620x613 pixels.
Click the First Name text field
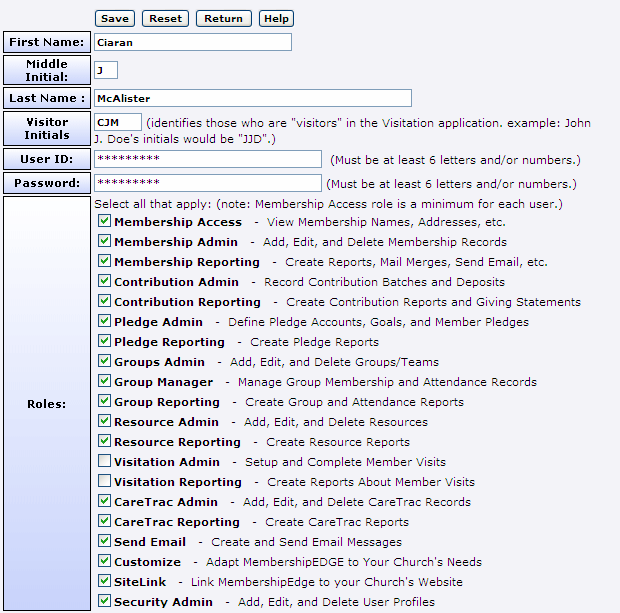[192, 42]
